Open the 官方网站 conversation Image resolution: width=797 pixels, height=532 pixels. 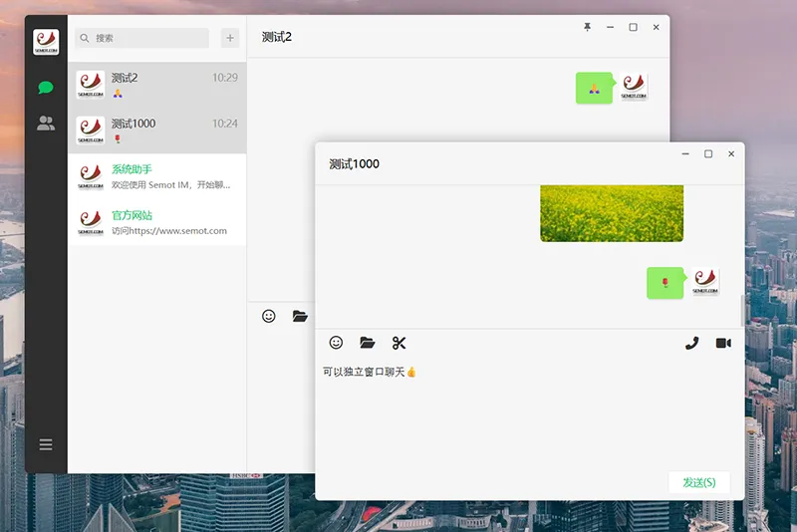tap(157, 222)
